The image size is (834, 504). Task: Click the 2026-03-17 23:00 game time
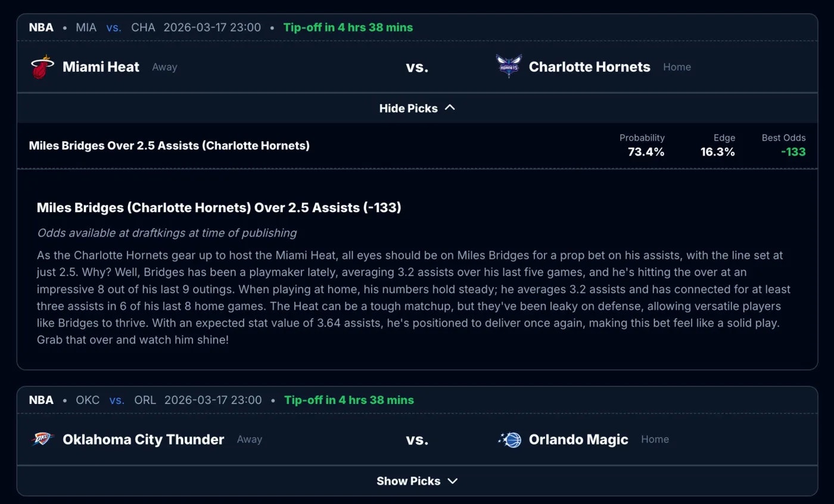(212, 27)
